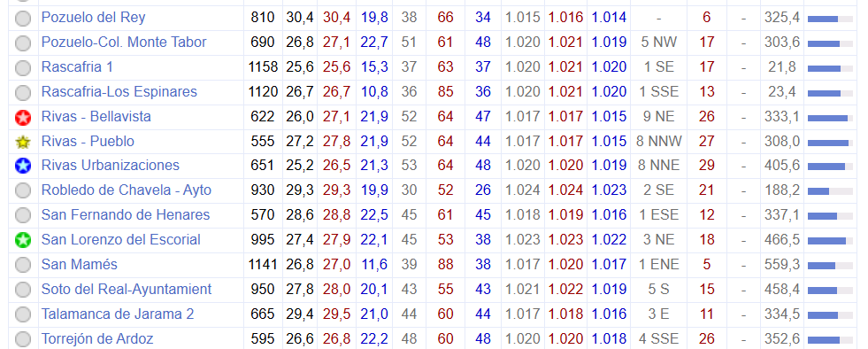Image resolution: width=868 pixels, height=349 pixels.
Task: Click the grey icon beside San Fernando de Henares
Action: (23, 215)
